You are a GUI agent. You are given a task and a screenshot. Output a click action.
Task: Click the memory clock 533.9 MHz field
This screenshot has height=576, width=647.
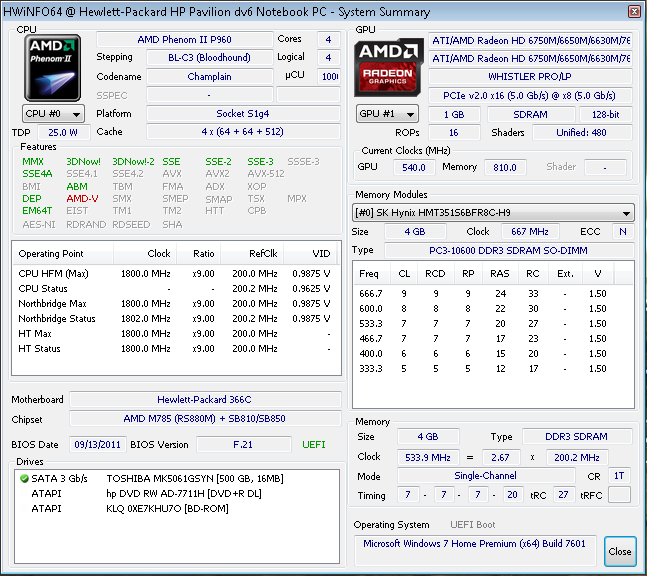428,457
